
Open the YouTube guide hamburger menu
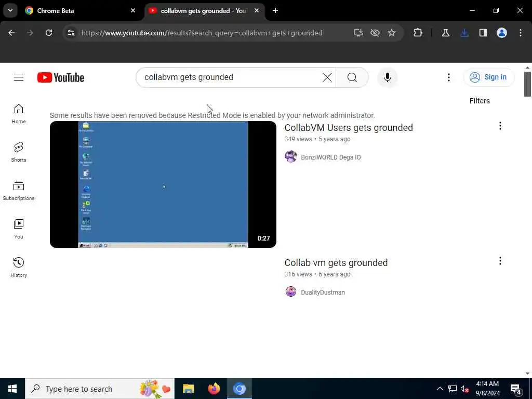(x=19, y=77)
